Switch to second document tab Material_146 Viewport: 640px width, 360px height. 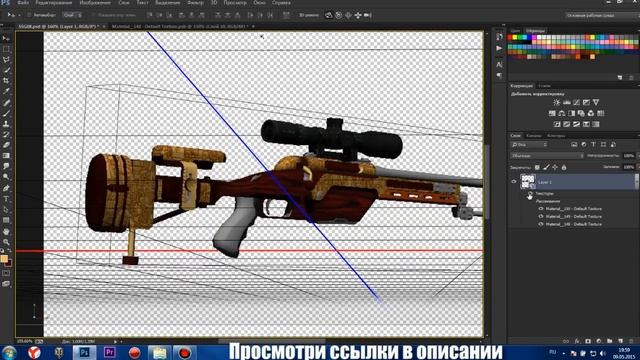pos(180,26)
